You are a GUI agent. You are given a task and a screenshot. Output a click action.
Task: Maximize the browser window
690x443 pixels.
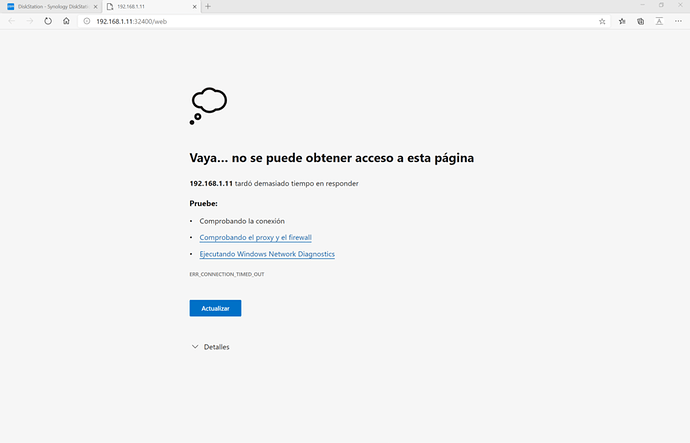[x=661, y=5]
